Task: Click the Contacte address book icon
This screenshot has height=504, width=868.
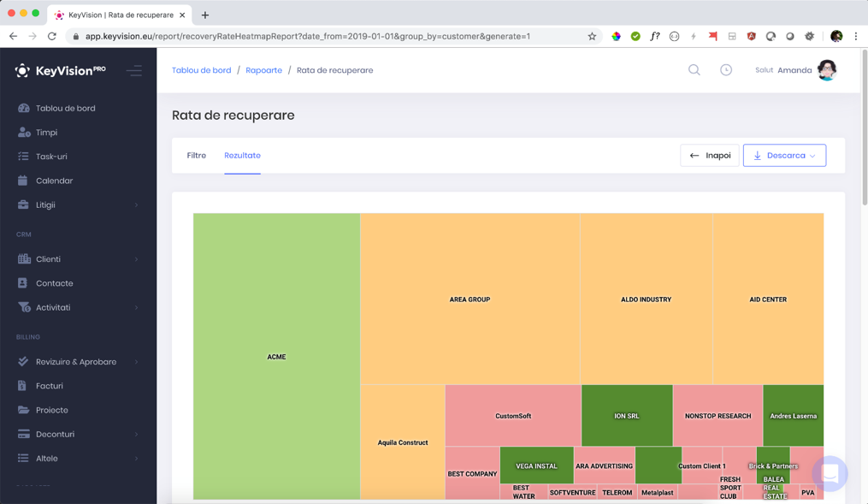Action: point(22,283)
